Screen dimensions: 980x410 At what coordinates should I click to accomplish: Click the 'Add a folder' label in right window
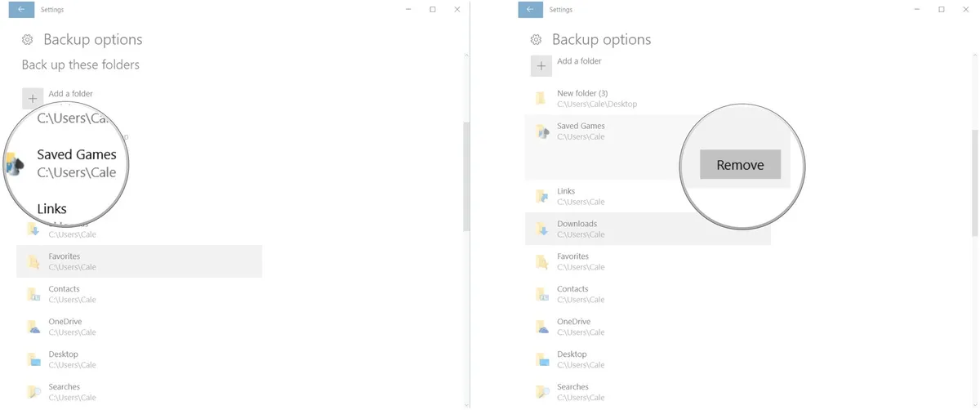click(579, 61)
